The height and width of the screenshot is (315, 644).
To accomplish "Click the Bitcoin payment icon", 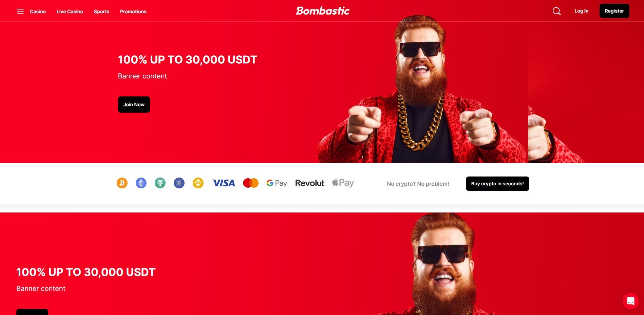I will [122, 183].
